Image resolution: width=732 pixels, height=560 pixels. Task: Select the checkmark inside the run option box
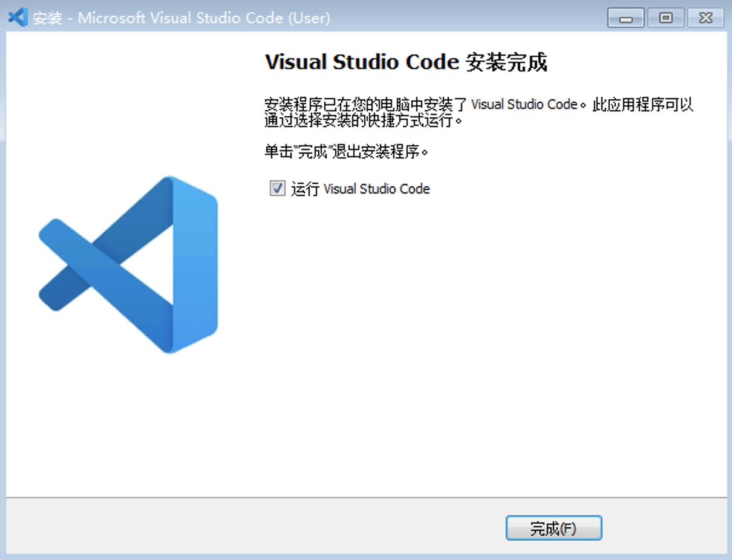[277, 189]
